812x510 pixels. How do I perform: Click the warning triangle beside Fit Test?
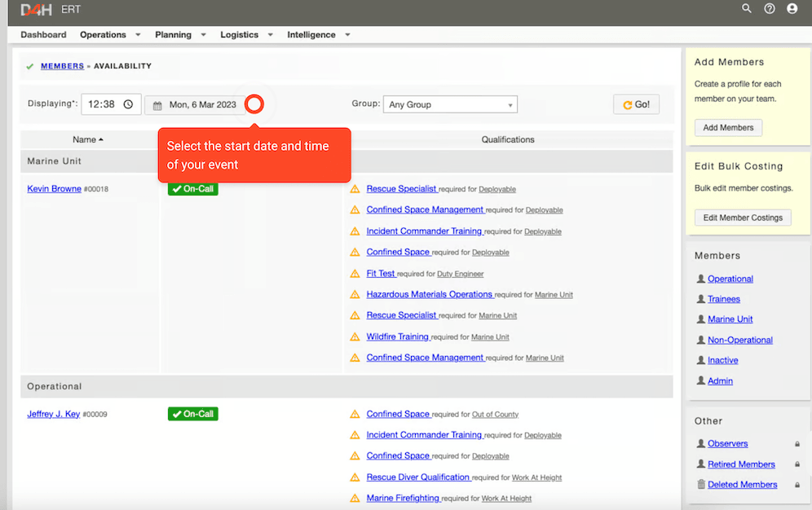(354, 273)
